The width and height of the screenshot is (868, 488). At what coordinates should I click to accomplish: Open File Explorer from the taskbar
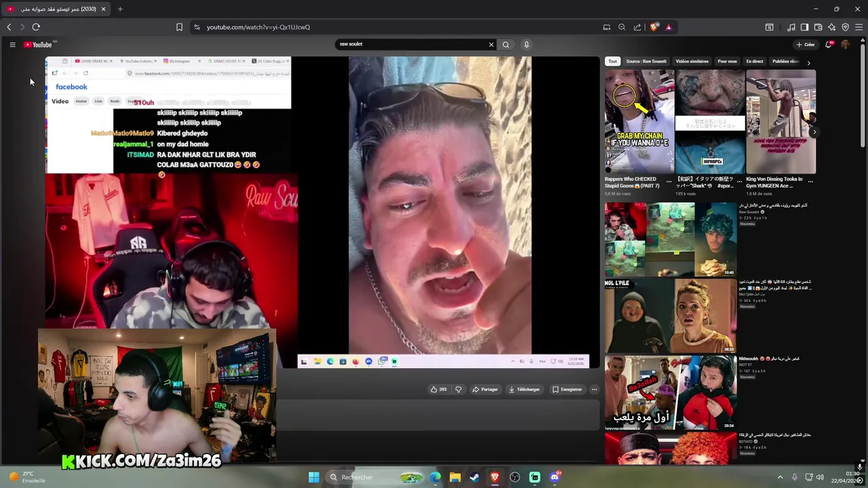click(x=455, y=477)
